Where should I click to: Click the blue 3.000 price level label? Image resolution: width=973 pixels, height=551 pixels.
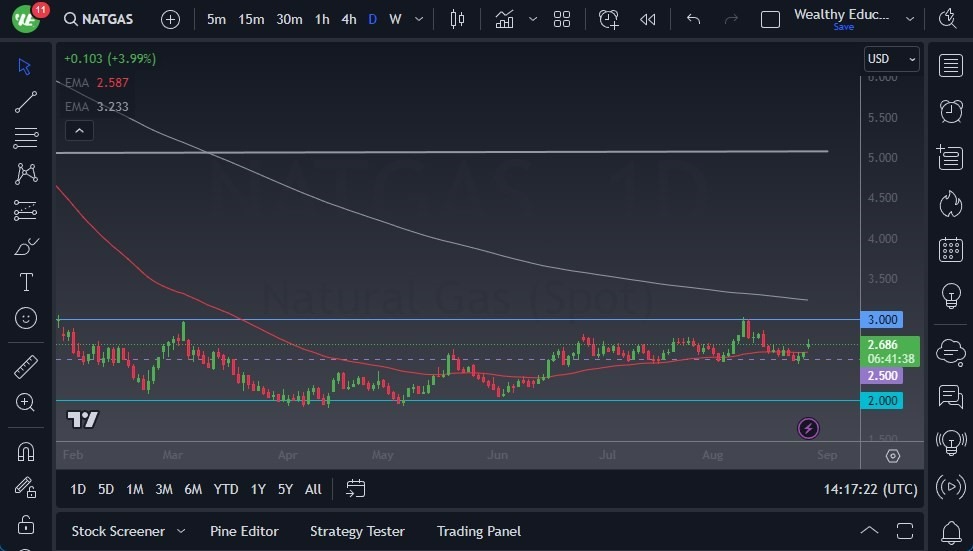[884, 320]
